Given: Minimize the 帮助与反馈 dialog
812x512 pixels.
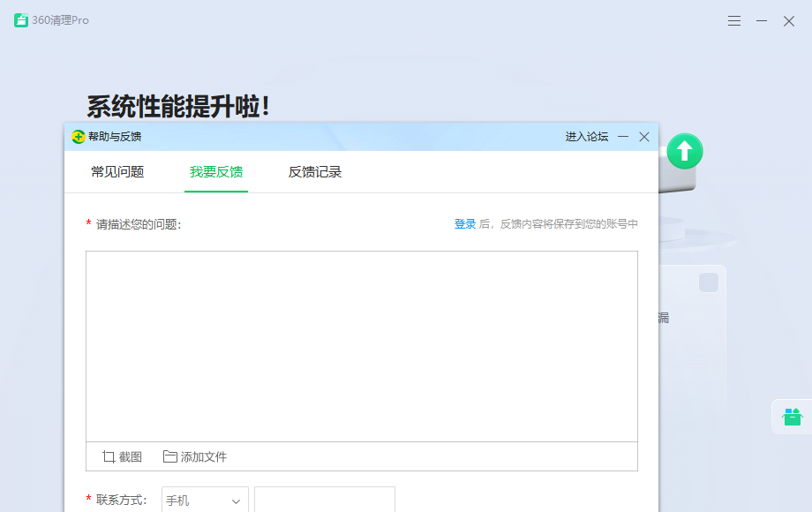Looking at the screenshot, I should 623,137.
